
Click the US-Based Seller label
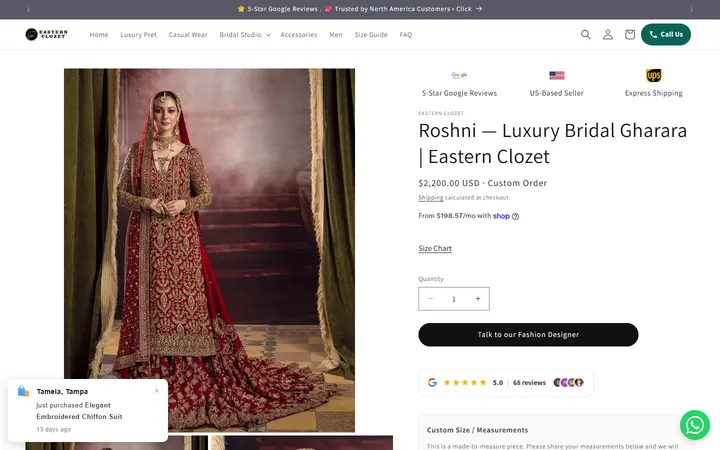557,93
